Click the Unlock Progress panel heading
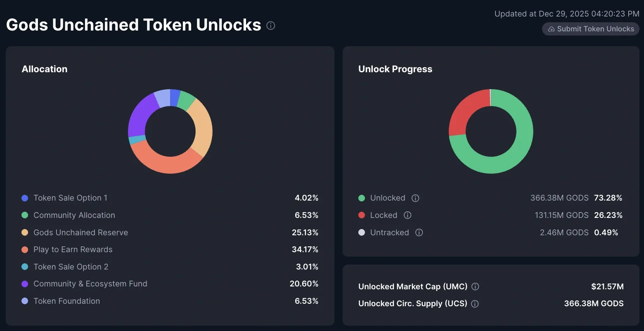The width and height of the screenshot is (644, 331). pos(395,69)
